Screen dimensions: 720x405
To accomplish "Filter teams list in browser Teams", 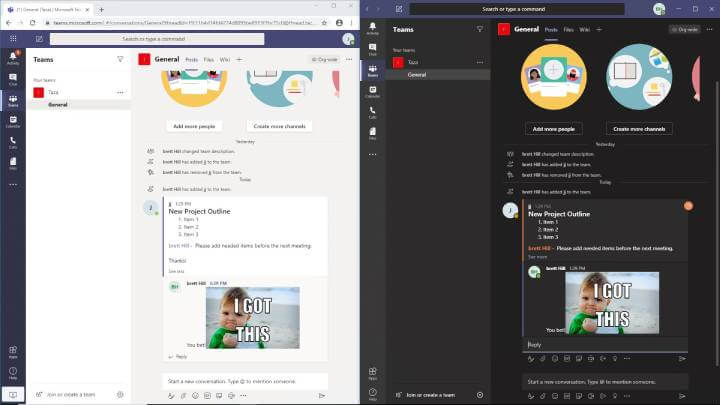I will pos(120,59).
